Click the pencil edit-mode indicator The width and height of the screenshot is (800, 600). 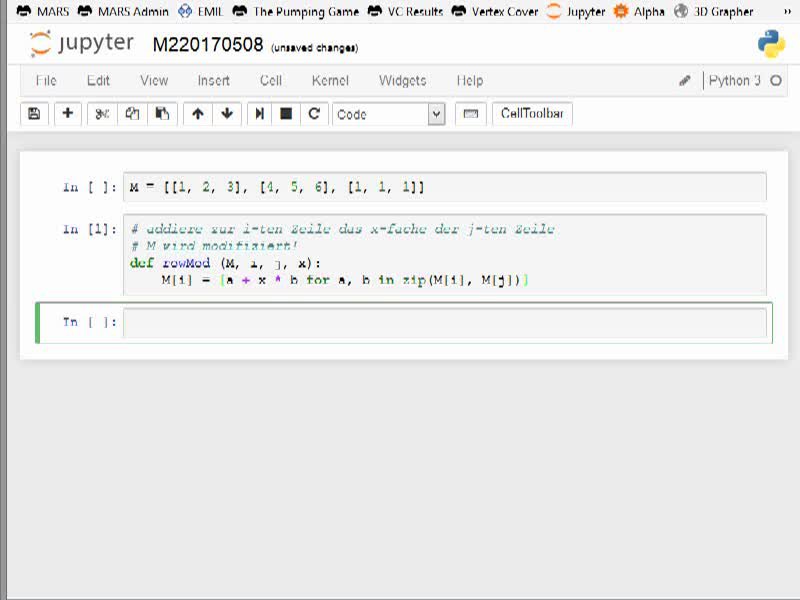click(685, 81)
